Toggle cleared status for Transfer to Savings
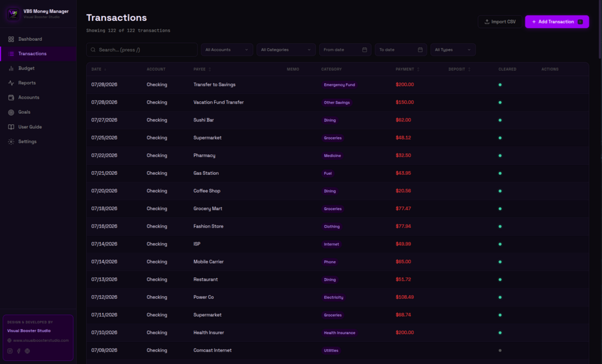The image size is (602, 364). 500,85
